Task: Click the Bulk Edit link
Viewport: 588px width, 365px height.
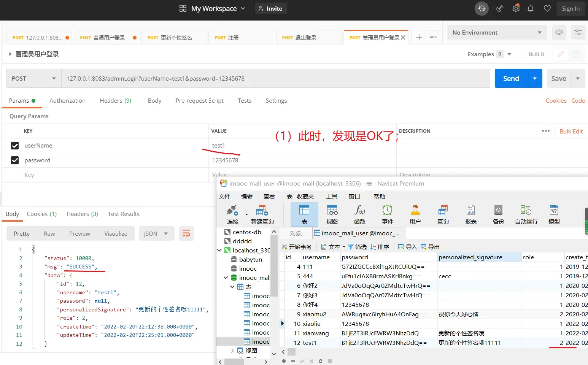Action: pyautogui.click(x=571, y=131)
